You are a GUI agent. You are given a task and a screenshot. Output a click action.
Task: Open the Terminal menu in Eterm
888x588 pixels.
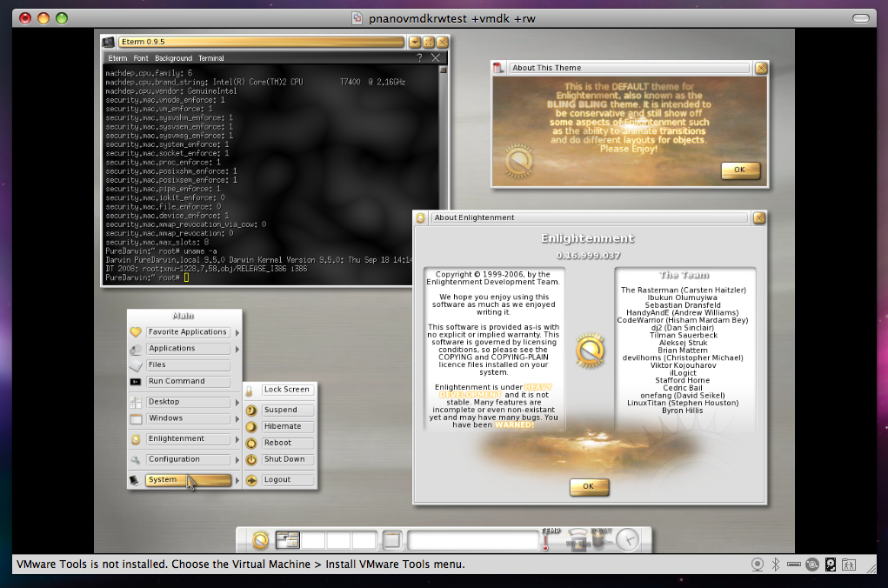210,58
